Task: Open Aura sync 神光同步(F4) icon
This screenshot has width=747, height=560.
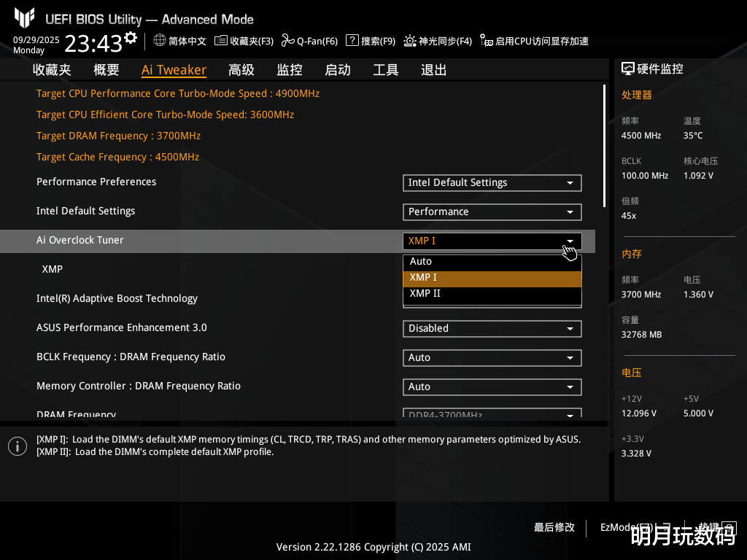Action: coord(410,41)
